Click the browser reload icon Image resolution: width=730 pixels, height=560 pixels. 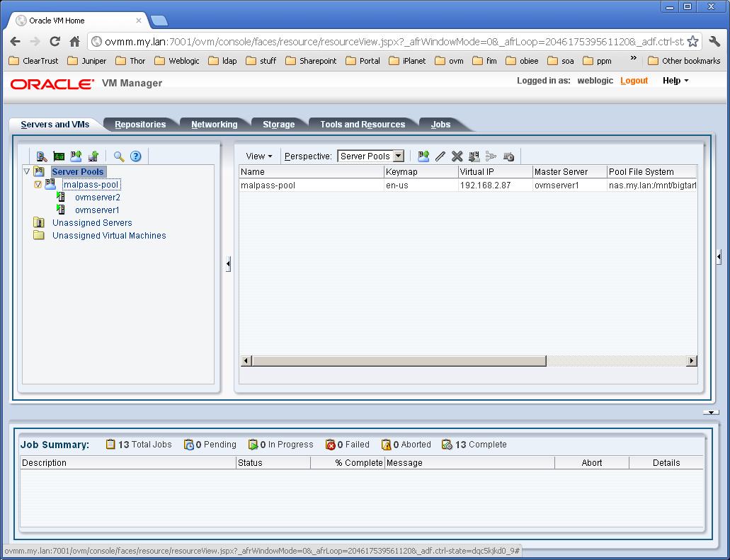(x=55, y=42)
